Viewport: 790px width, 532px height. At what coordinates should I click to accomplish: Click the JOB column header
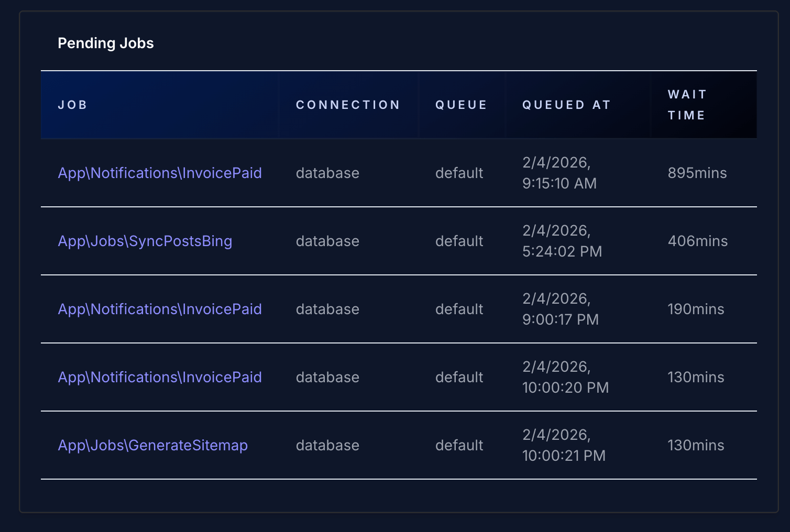72,105
